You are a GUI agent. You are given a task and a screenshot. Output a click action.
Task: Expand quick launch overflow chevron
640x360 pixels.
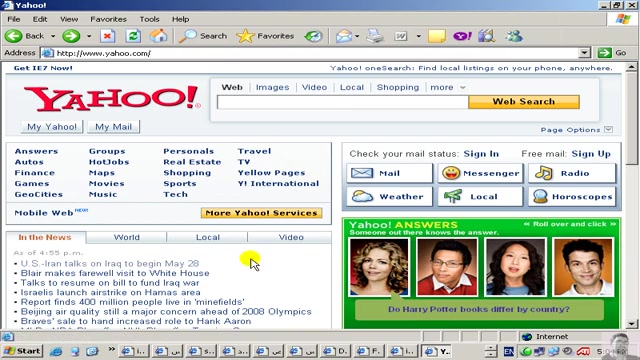pos(111,349)
